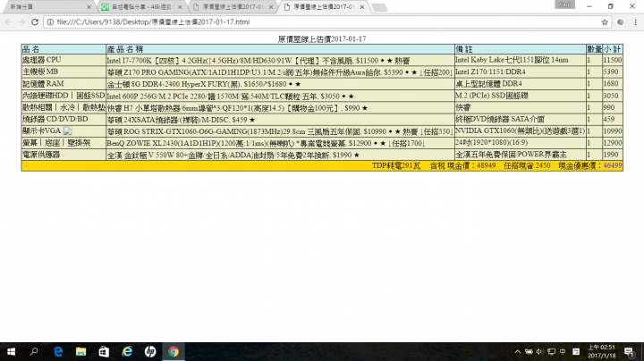The height and width of the screenshot is (361, 644).
Task: Click the Chrome profile button in the title bar
Action: pos(564,4)
